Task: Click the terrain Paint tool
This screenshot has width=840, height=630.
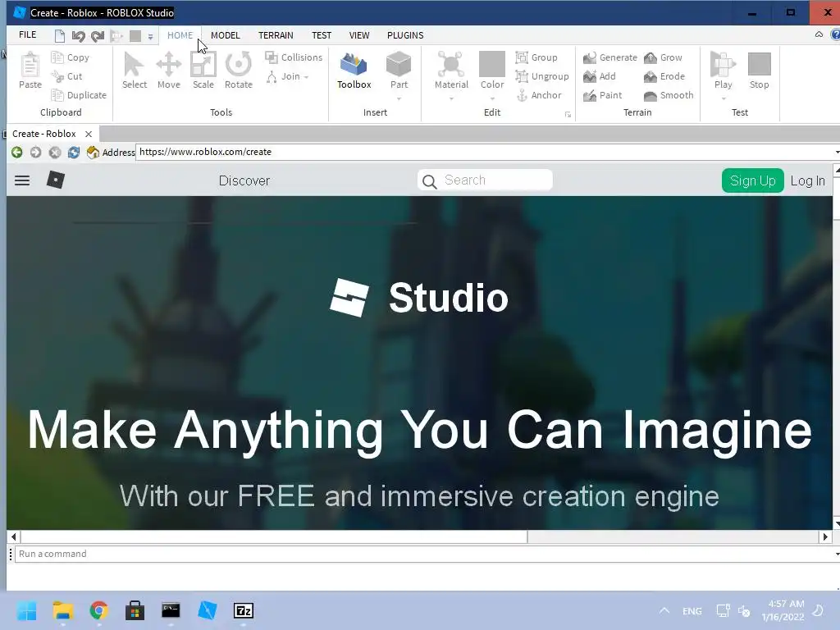Action: click(603, 95)
